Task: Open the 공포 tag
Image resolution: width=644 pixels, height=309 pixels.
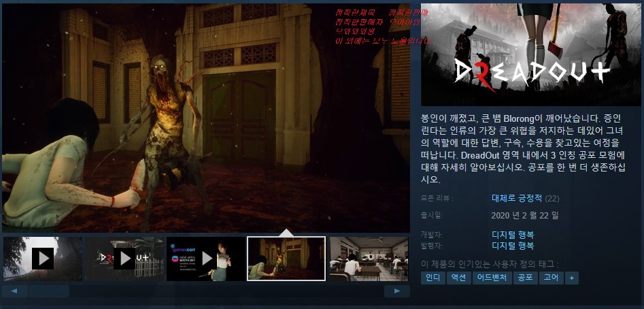Action: [525, 278]
